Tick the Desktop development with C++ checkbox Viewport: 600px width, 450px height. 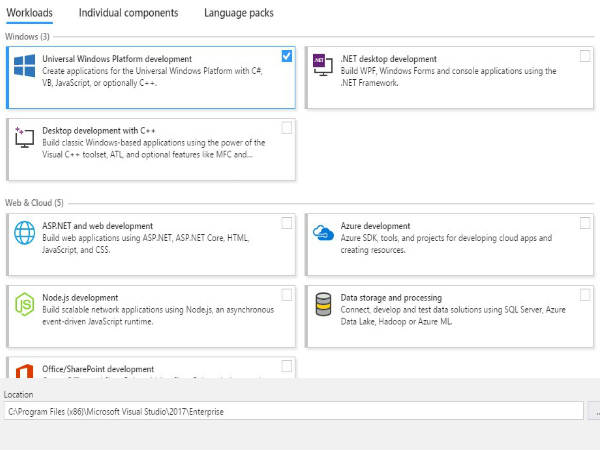click(287, 128)
